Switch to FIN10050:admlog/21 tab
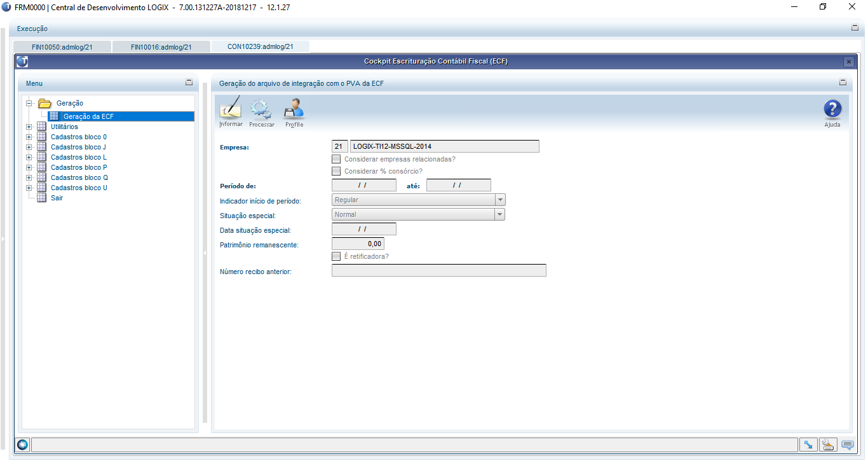The image size is (868, 463). (62, 46)
